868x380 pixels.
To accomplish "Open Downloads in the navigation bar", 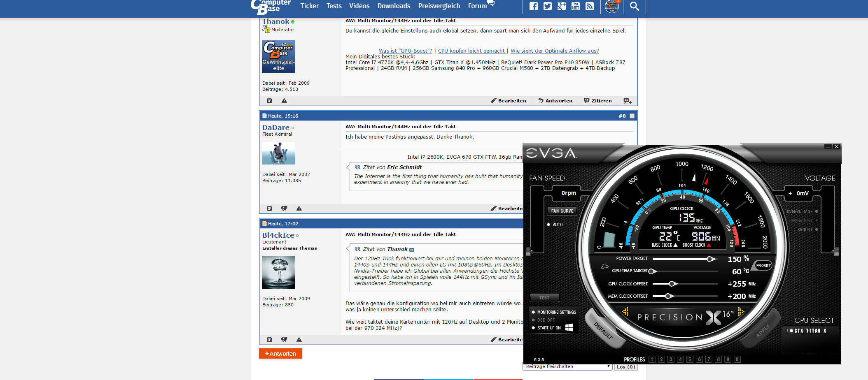I will tap(394, 6).
